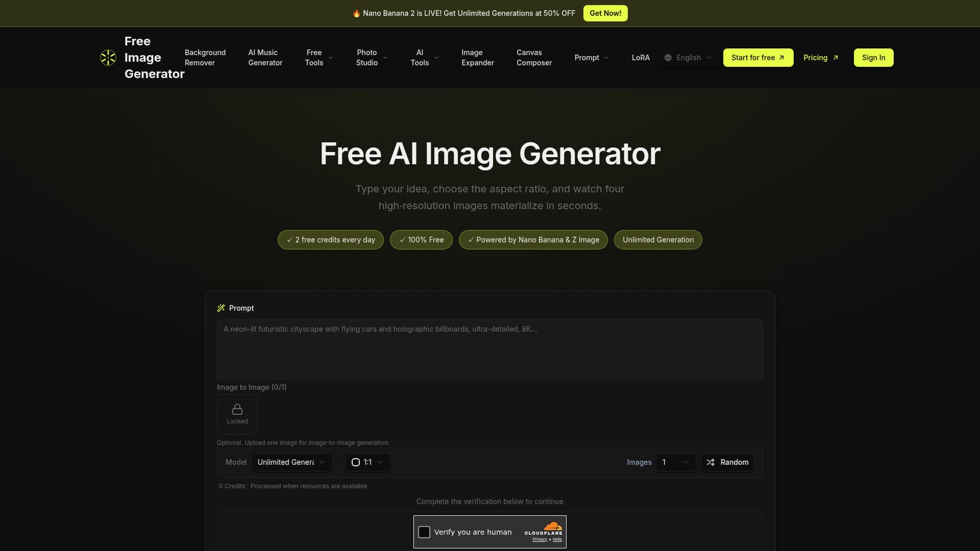Click Complete the verification below text
The height and width of the screenshot is (551, 980).
click(x=490, y=501)
